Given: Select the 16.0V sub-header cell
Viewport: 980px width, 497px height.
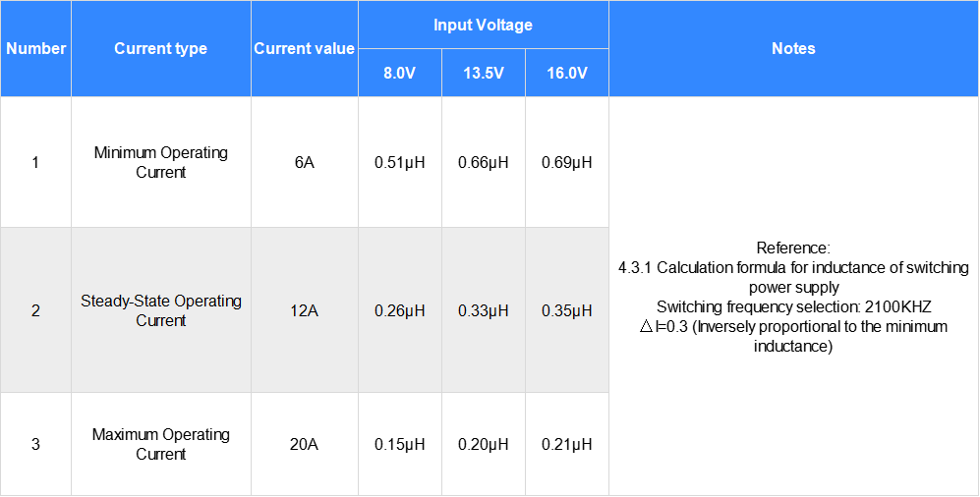Looking at the screenshot, I should 566,73.
